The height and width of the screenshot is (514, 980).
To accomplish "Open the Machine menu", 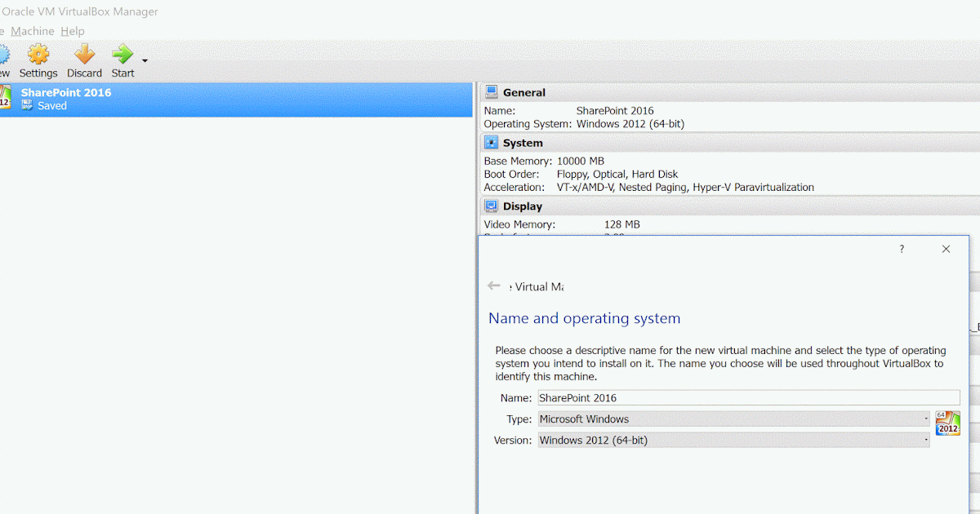I will point(33,31).
